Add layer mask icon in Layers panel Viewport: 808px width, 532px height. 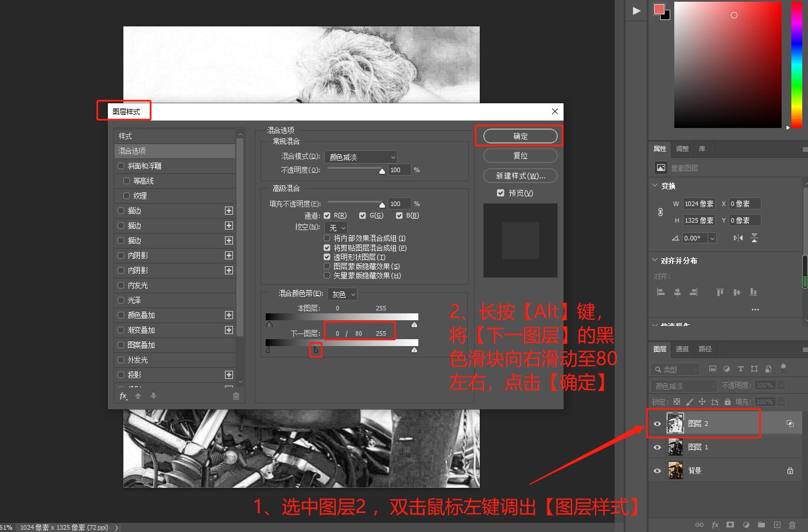pyautogui.click(x=731, y=525)
